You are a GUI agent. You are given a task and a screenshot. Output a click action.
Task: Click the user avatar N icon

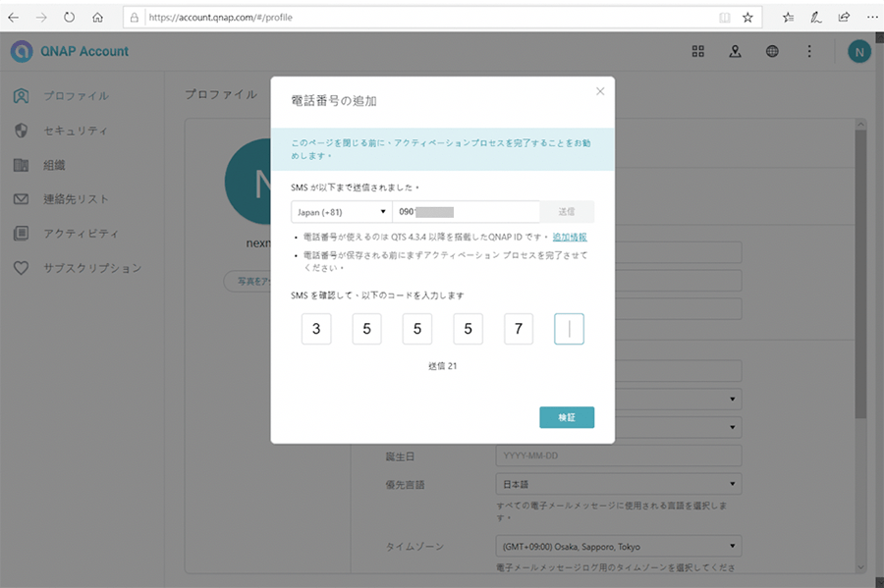859,52
